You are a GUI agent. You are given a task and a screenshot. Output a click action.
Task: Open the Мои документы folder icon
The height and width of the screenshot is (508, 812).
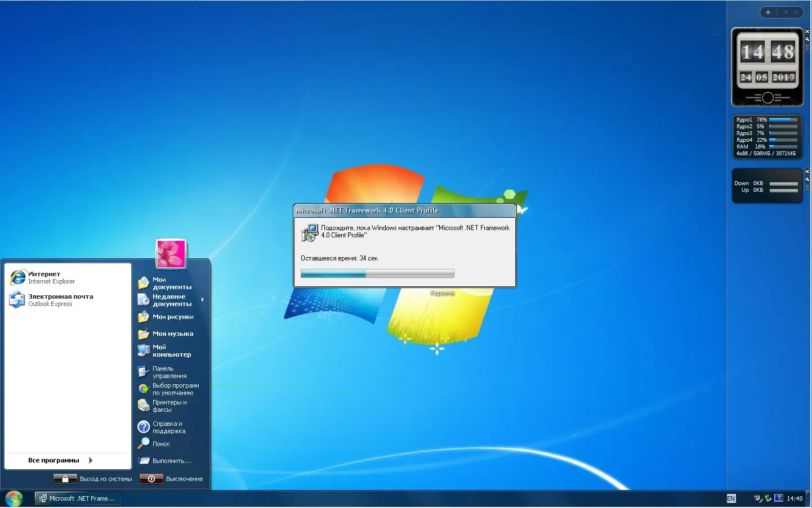[x=144, y=283]
